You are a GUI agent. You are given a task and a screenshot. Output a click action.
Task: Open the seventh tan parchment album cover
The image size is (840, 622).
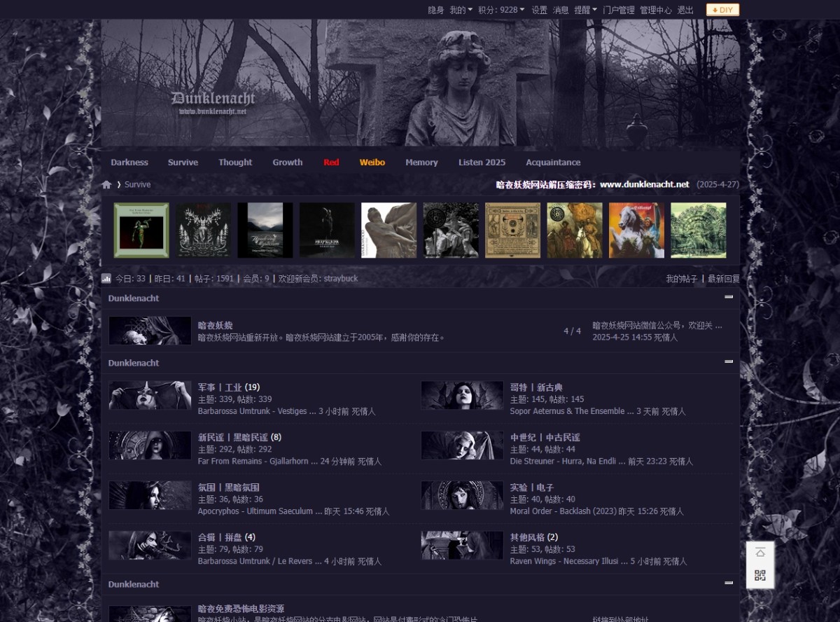[513, 230]
